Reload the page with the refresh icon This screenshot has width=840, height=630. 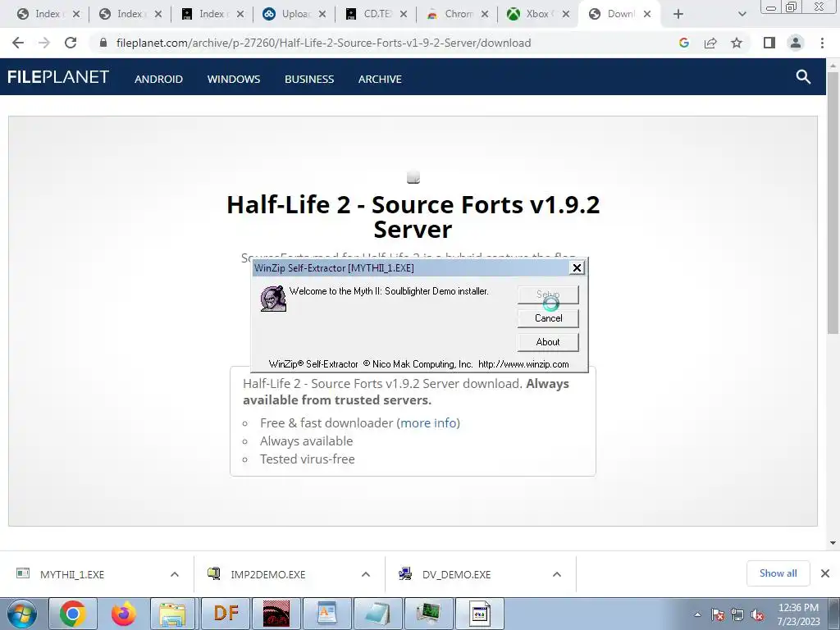pos(71,43)
